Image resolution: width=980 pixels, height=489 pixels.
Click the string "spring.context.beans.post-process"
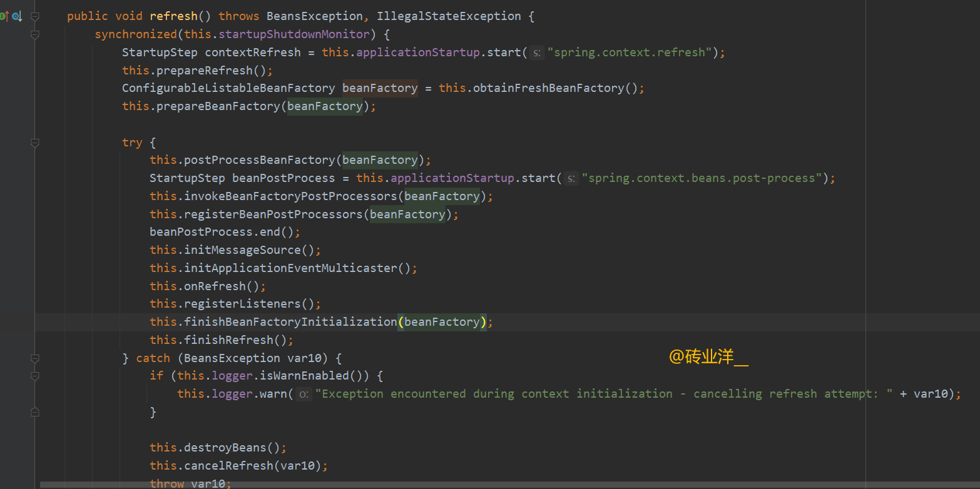click(702, 179)
